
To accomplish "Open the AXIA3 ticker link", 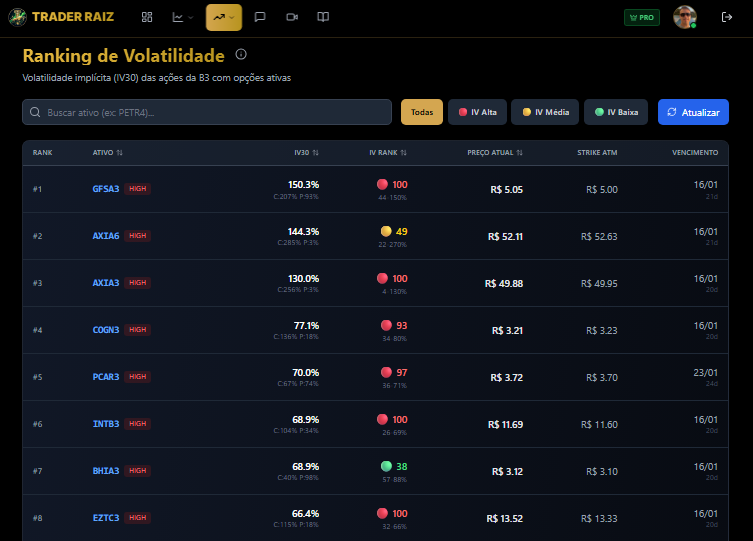I will point(106,283).
